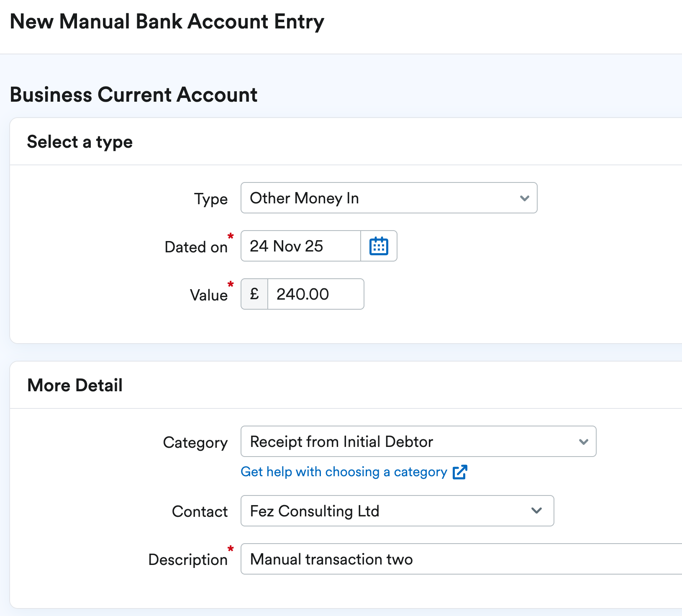Click the Dated on date field
The width and height of the screenshot is (682, 616).
[301, 246]
